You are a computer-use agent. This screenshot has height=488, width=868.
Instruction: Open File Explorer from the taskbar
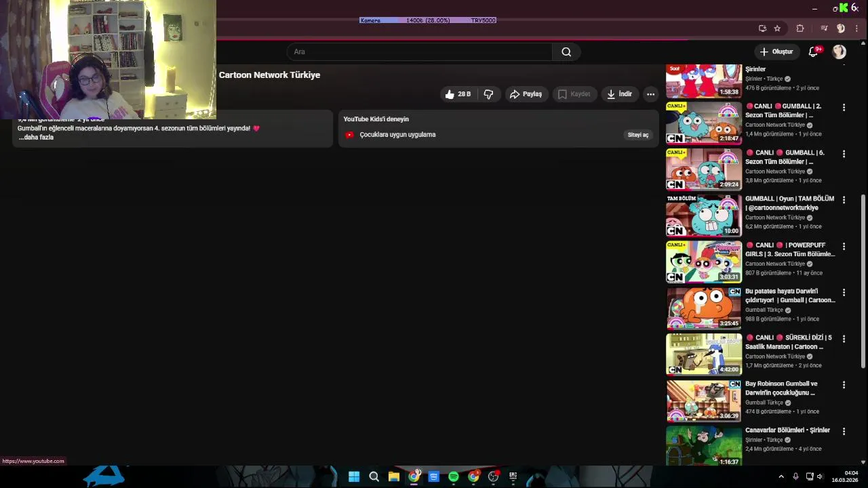394,476
